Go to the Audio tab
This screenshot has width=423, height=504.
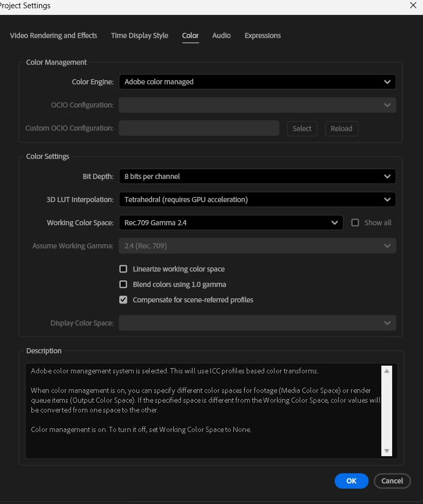[x=222, y=35]
